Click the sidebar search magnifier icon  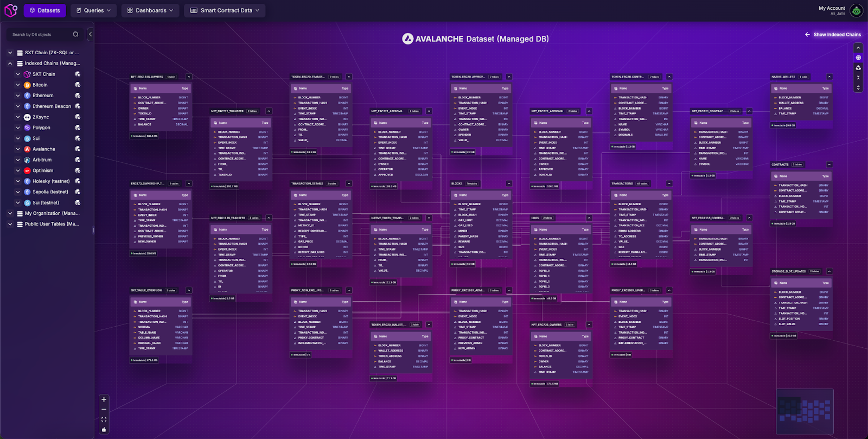75,34
